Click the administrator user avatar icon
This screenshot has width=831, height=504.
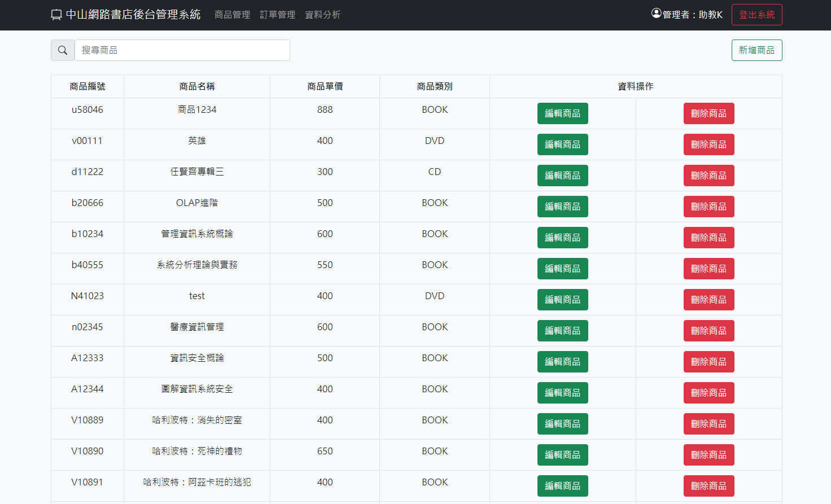(656, 14)
